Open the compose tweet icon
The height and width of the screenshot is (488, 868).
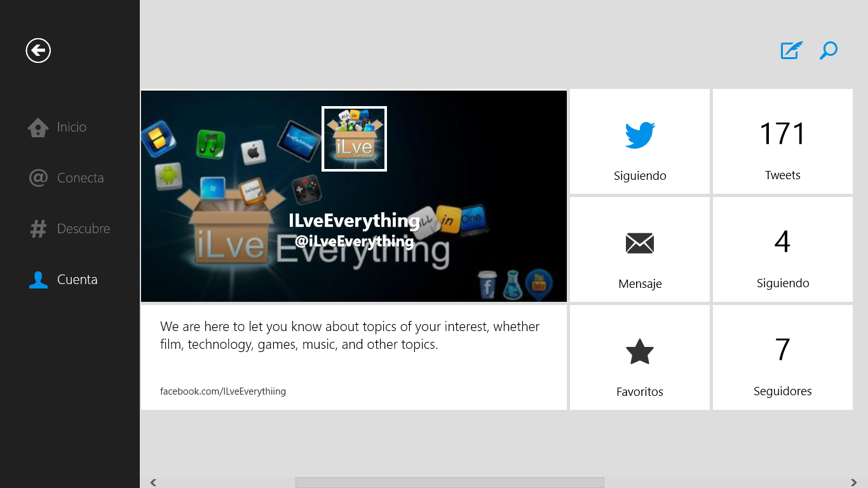791,50
